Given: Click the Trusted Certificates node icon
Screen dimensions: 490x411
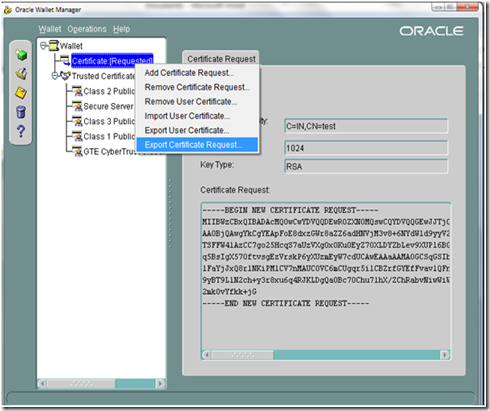Looking at the screenshot, I should click(x=65, y=76).
